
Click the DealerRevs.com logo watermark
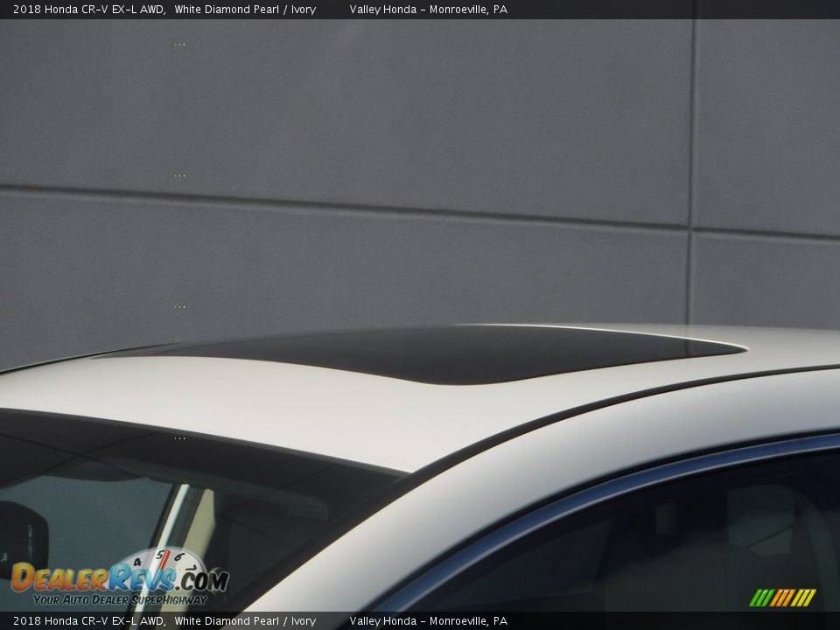pyautogui.click(x=118, y=579)
